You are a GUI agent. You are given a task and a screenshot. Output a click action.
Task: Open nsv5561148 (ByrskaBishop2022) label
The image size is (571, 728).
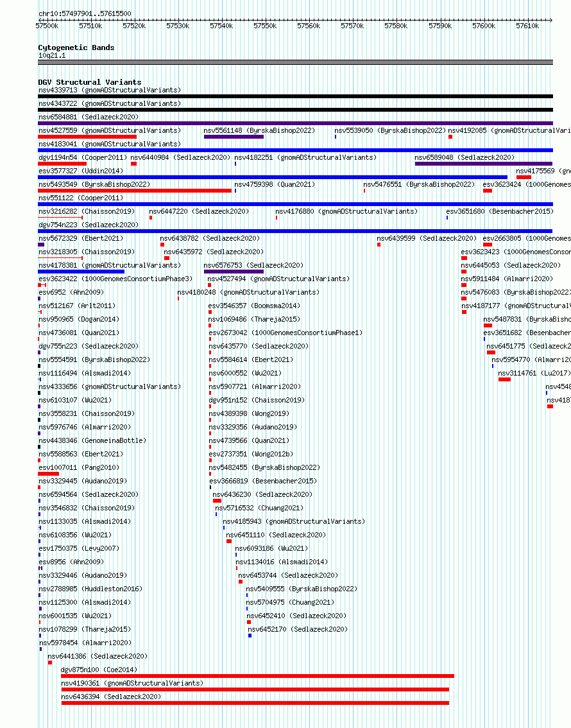tap(259, 130)
